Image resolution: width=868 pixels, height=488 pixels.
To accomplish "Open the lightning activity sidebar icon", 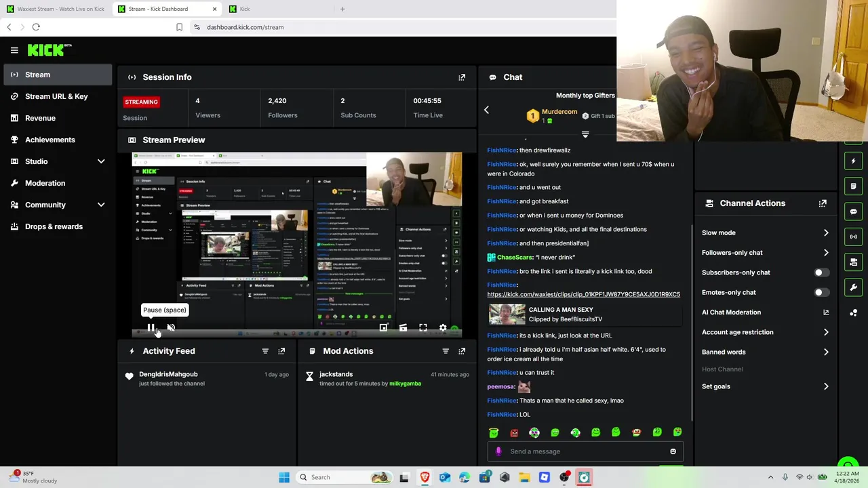I will pyautogui.click(x=853, y=161).
